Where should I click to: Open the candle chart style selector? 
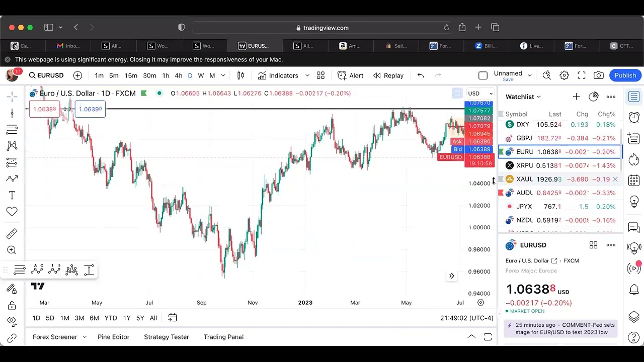[x=240, y=75]
